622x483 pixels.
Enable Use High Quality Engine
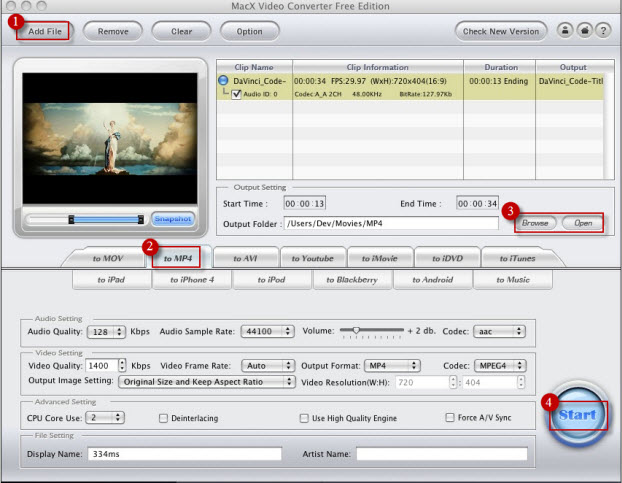click(x=304, y=418)
